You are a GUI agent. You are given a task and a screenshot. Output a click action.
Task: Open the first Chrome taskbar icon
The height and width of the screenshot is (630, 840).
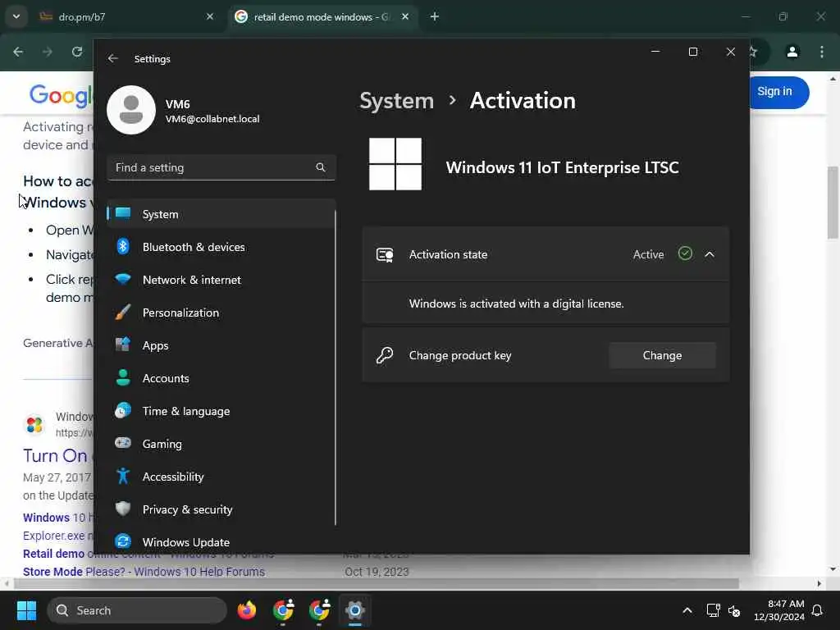[x=283, y=610]
